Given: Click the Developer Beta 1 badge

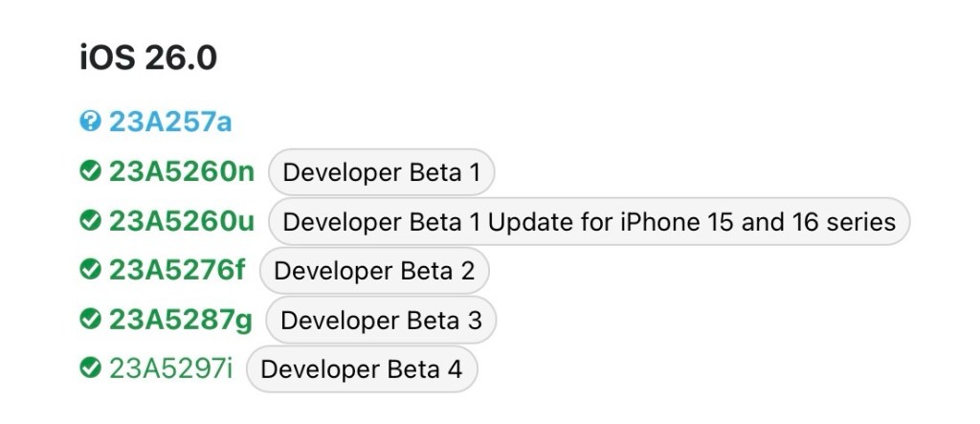Looking at the screenshot, I should click(381, 173).
